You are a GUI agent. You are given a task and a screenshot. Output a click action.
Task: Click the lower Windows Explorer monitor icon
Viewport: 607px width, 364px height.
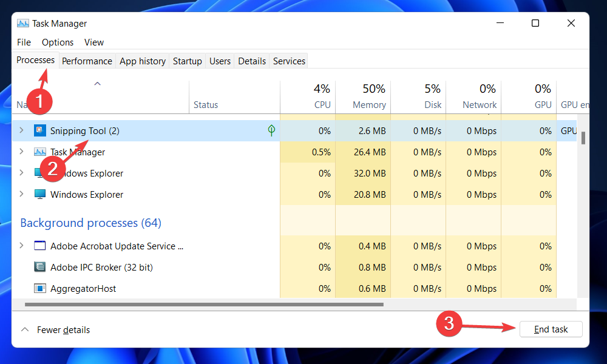40,194
